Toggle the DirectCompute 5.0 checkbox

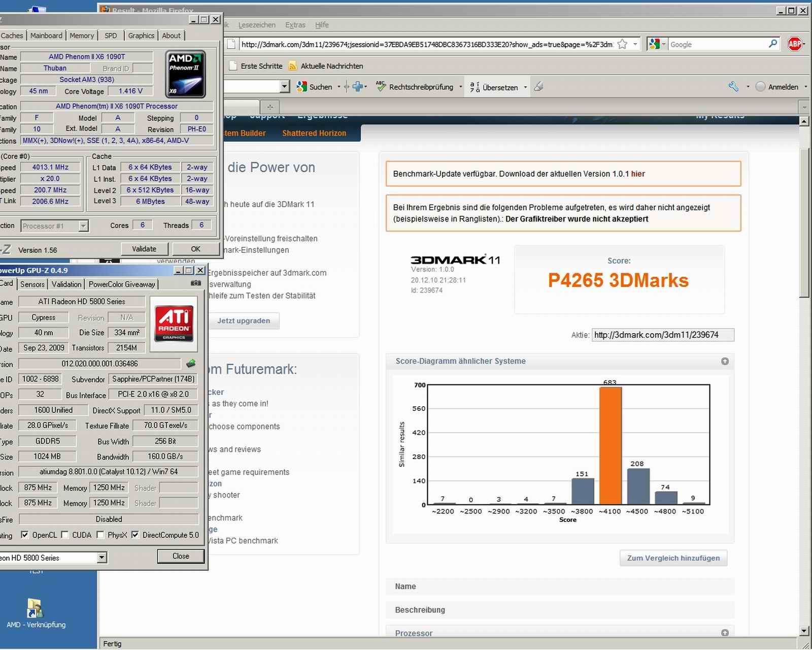click(x=135, y=535)
